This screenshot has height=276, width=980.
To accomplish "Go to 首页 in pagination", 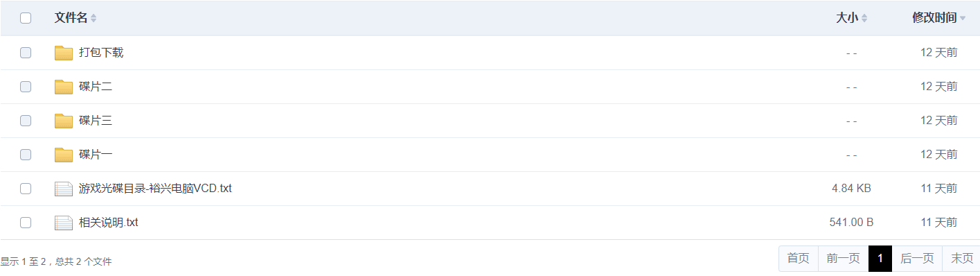I will tap(799, 259).
